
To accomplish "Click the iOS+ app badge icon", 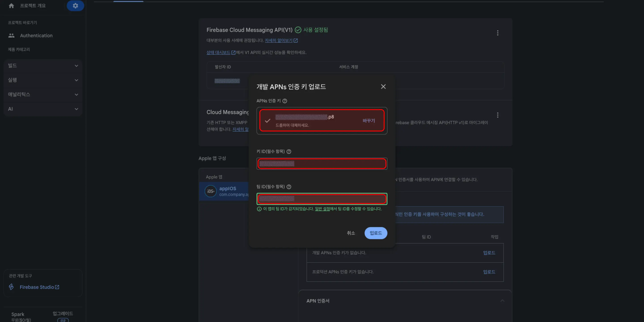I will click(210, 191).
